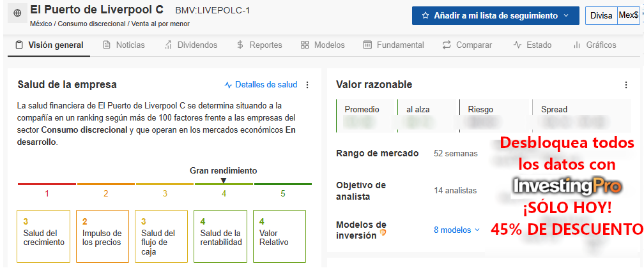The image size is (644, 275).
Task: Click the dollar icon beside Reportes
Action: 240,45
